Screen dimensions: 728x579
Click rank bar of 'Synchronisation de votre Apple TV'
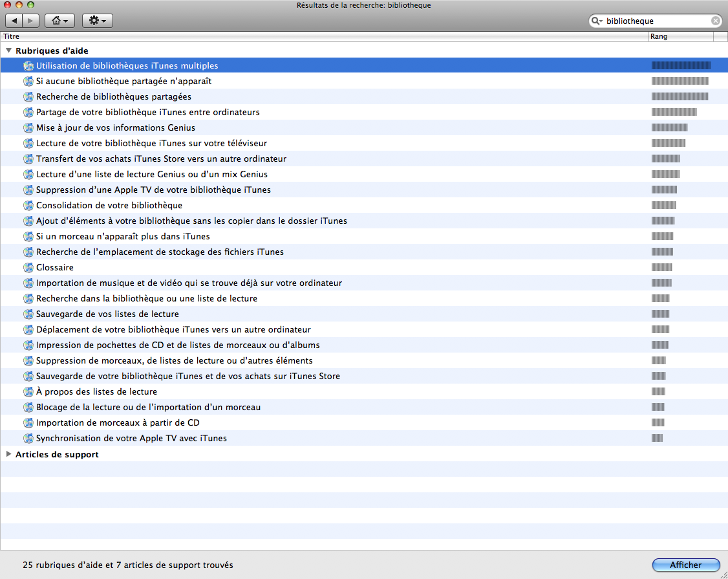coord(657,438)
